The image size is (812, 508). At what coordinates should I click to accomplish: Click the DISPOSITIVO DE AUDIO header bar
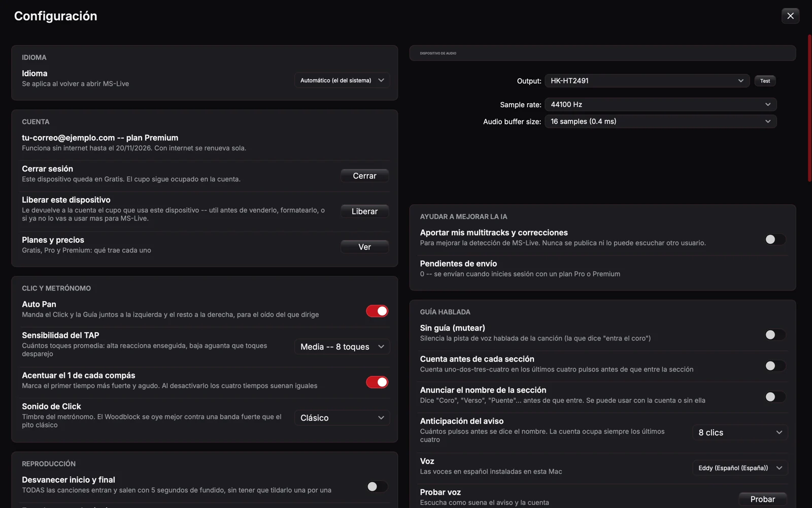(x=602, y=53)
